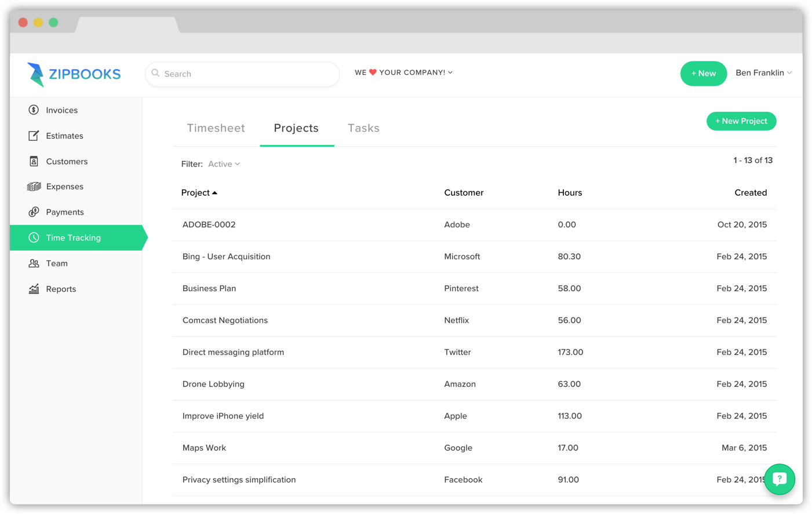The width and height of the screenshot is (812, 514).
Task: Open the Privacy settings simplification project
Action: tap(239, 480)
